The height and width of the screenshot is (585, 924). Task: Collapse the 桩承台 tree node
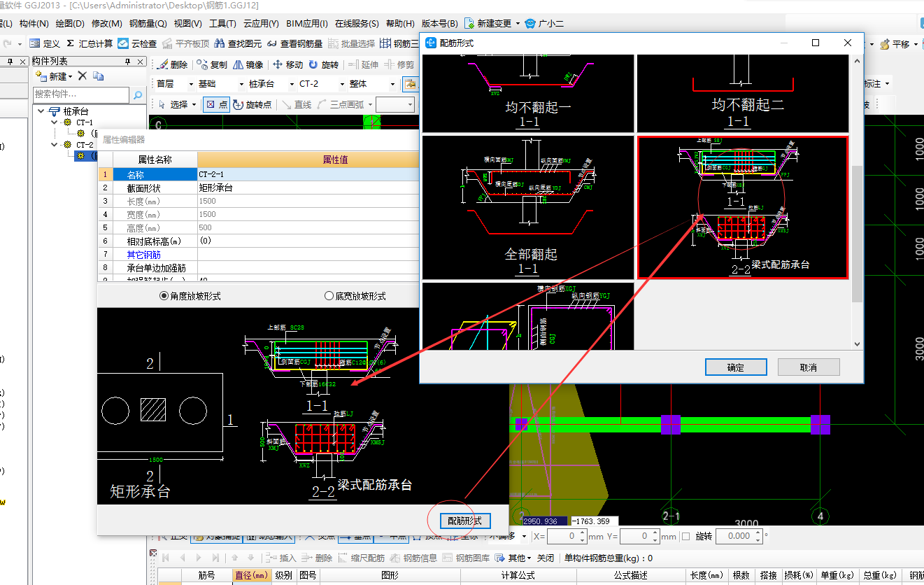pos(41,111)
